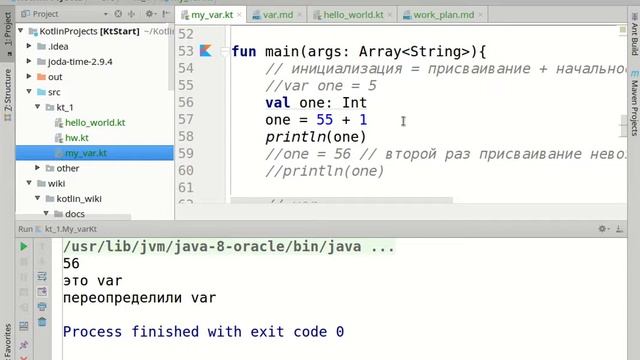Click console line 'переопределили var'
640x360 pixels.
(140, 298)
